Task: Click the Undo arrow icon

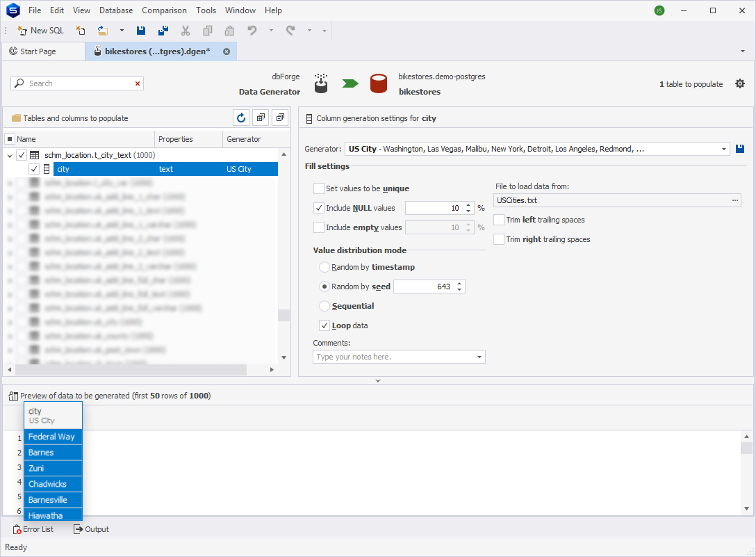Action: point(252,31)
